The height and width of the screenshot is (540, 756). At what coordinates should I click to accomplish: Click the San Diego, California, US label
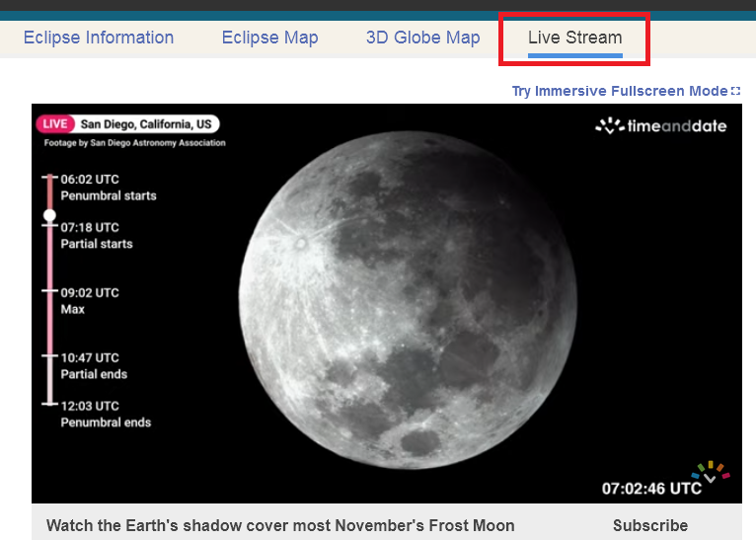coord(146,124)
